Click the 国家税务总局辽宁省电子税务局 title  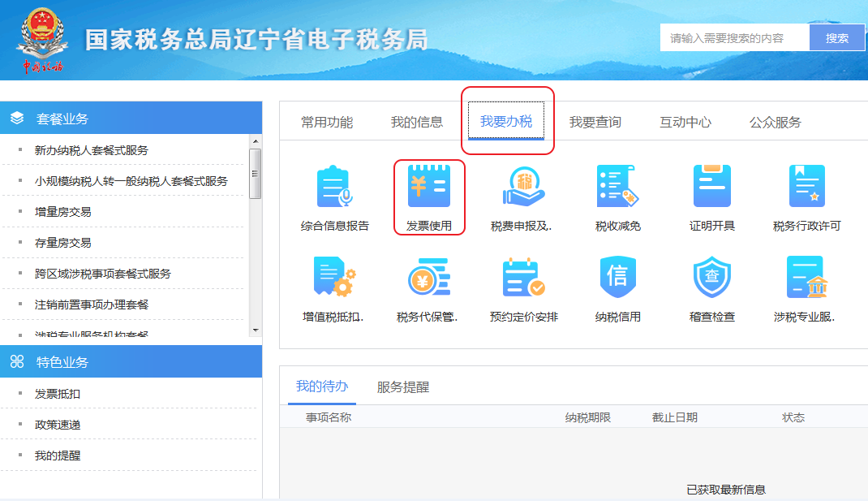[x=256, y=40]
